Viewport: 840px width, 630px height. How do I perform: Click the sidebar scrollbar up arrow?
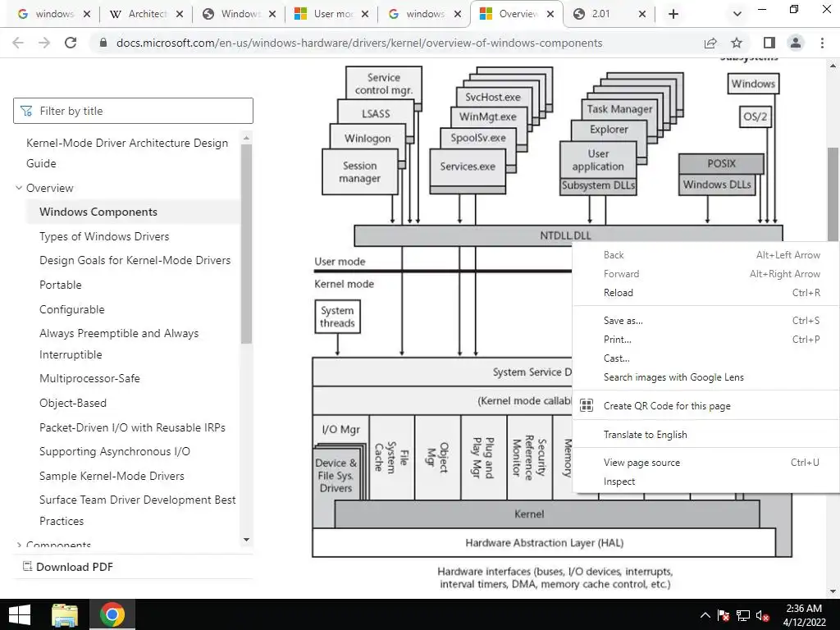[x=246, y=138]
